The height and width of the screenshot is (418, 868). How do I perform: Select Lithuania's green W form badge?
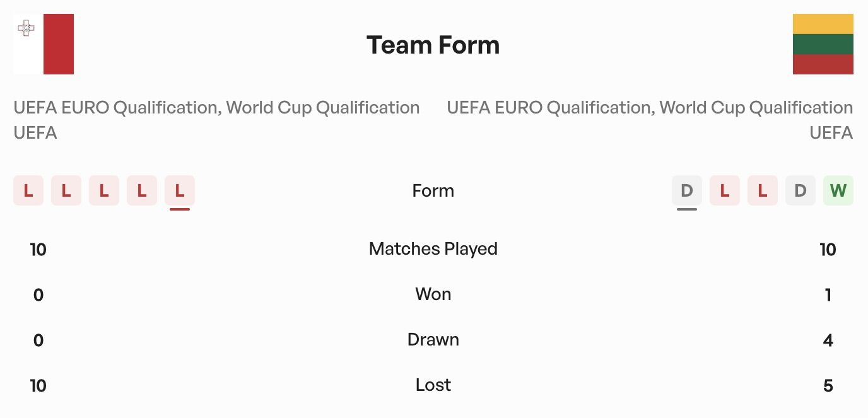pos(838,190)
